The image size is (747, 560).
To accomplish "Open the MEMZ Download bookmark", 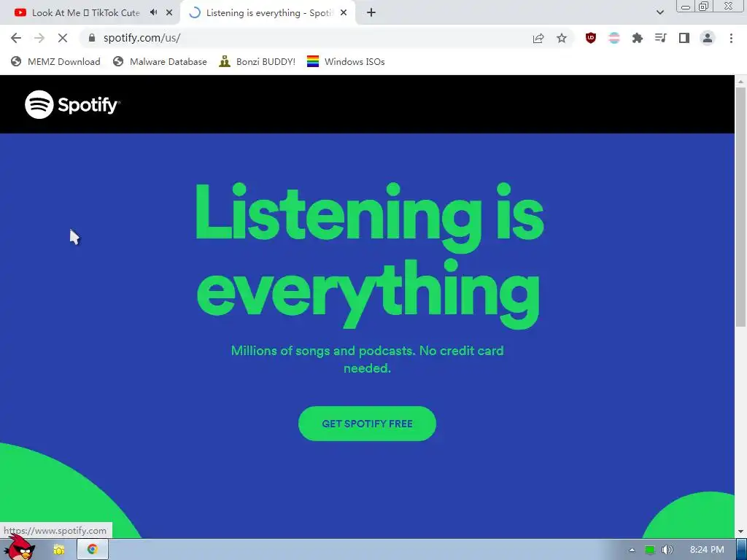I will 55,61.
